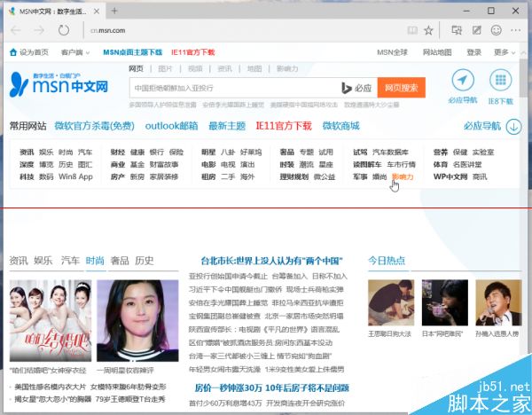Screen dimensions: 532x415
Task: Open the Hub favorites list icon
Action: (457, 30)
